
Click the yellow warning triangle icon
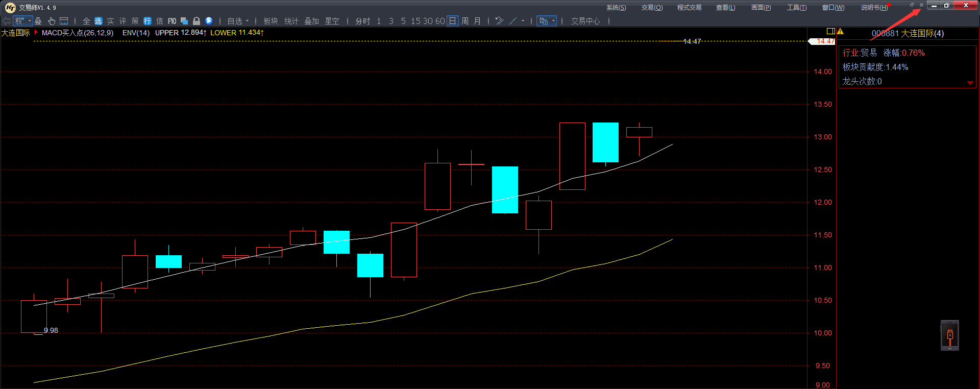click(840, 32)
